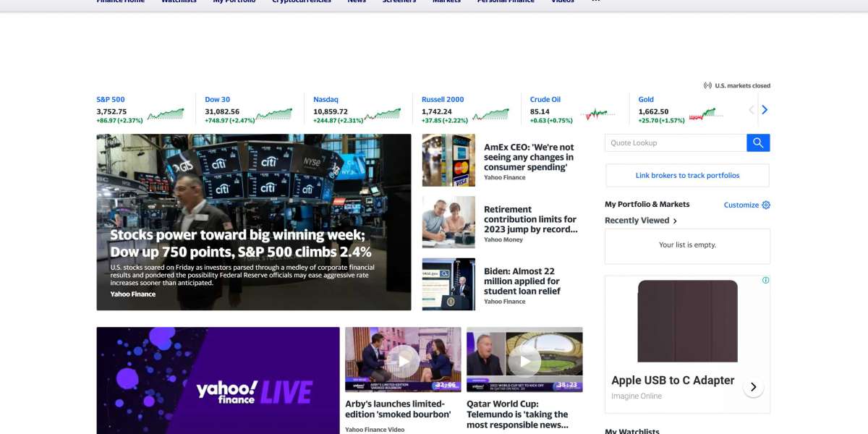This screenshot has height=434, width=868.
Task: Open the Dow 30 quote link
Action: point(217,100)
